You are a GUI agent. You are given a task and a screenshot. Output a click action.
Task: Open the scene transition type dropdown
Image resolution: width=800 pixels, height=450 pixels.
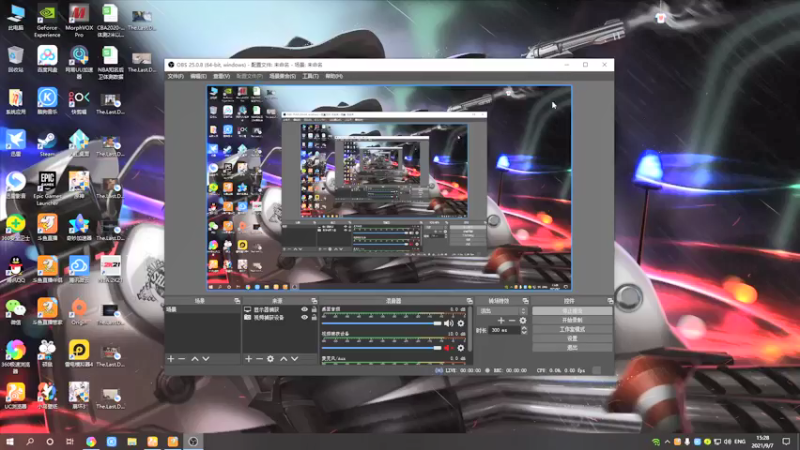(x=502, y=311)
